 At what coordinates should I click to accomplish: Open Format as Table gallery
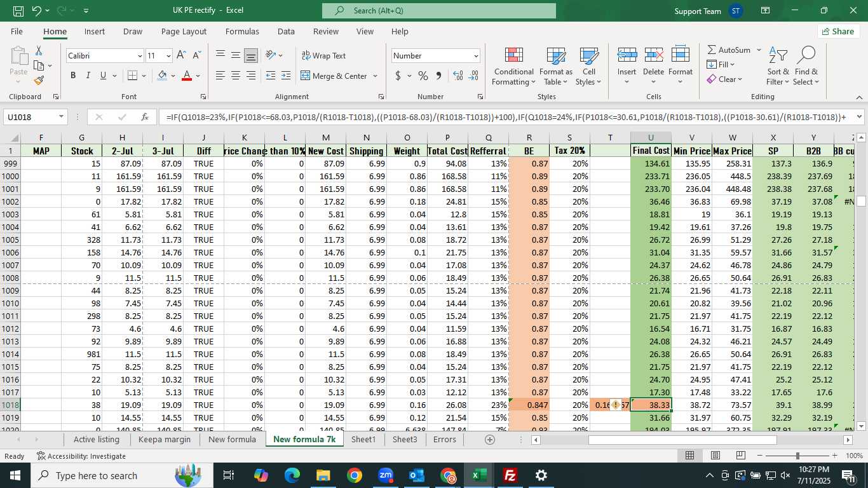point(556,66)
